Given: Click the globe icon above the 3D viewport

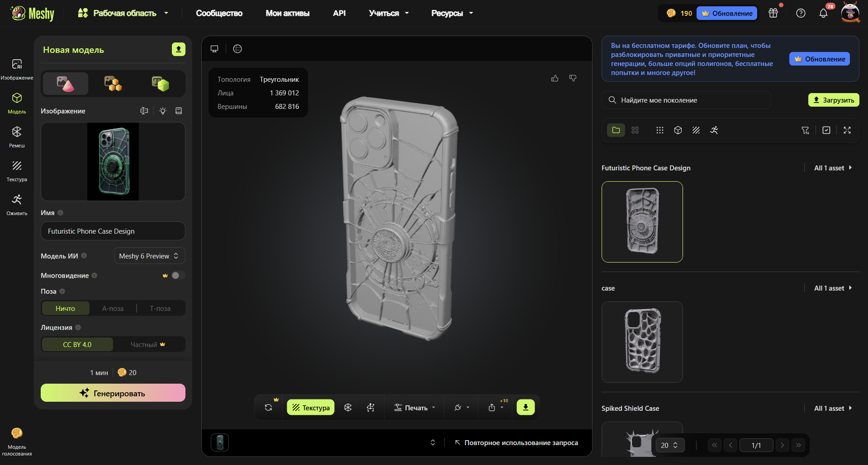Looking at the screenshot, I should point(237,49).
